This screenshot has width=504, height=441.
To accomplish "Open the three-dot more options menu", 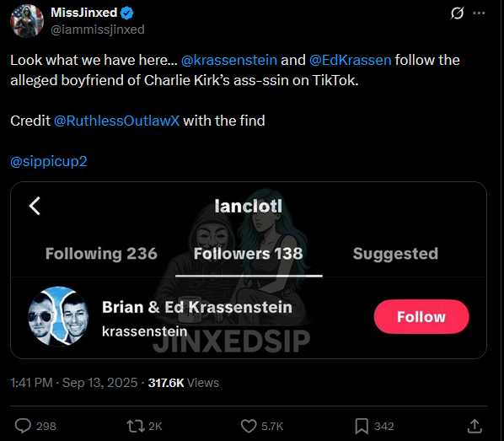I will click(479, 13).
